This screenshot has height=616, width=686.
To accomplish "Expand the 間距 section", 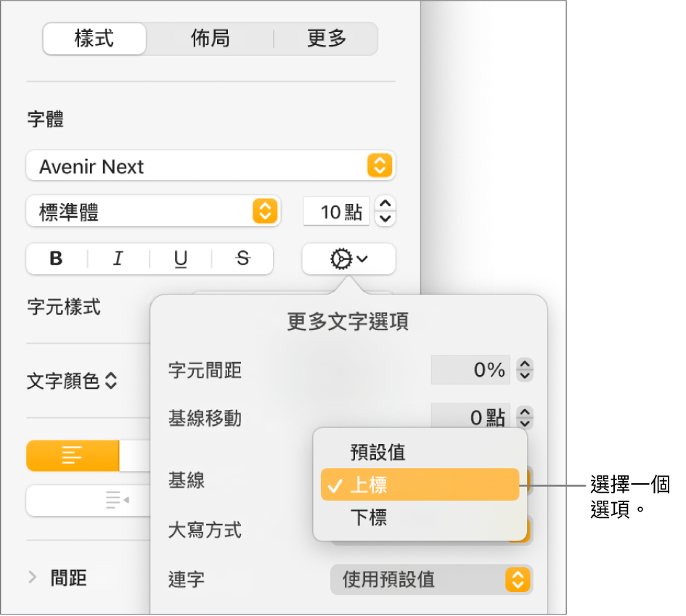I will pos(32,578).
